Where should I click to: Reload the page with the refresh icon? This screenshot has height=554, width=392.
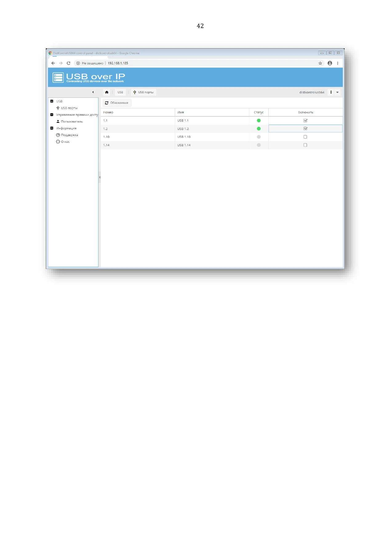(68, 63)
